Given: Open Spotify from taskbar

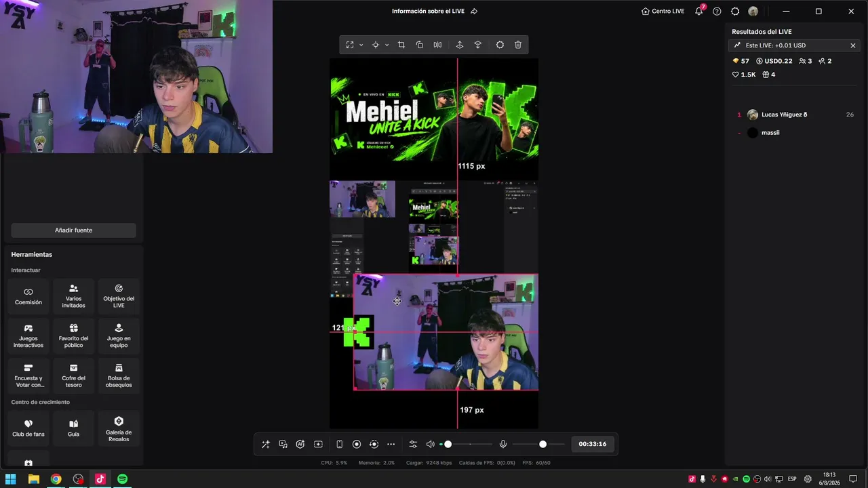Looking at the screenshot, I should point(122,479).
